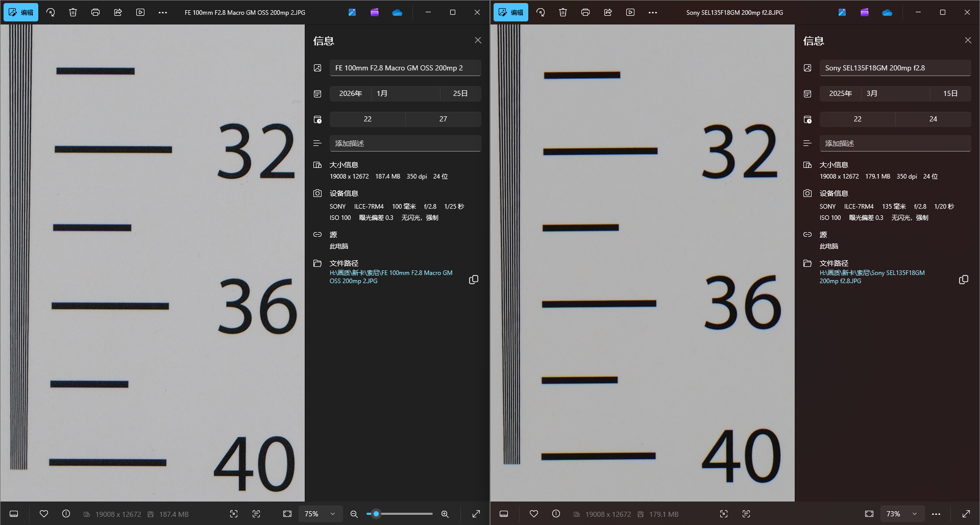The height and width of the screenshot is (525, 980).
Task: Copy file path of Sony SEL135F18GM image
Action: [964, 280]
